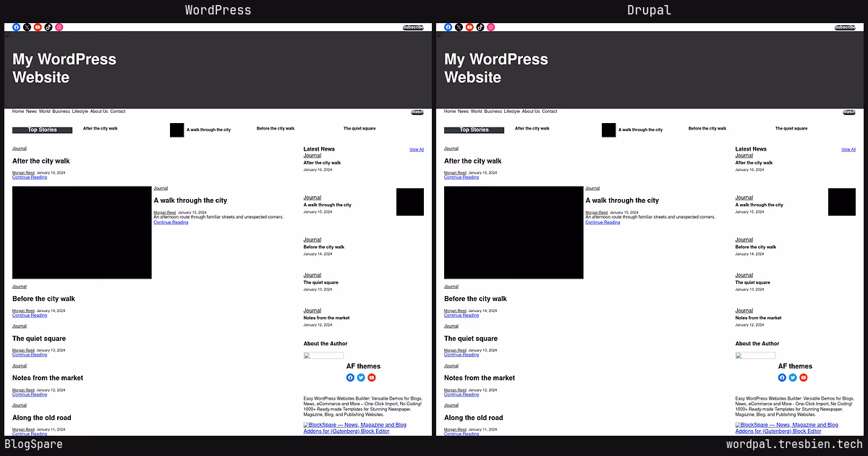868x456 pixels.
Task: Click Morgan Reed author beside January 16, Drupal panel
Action: click(x=455, y=173)
